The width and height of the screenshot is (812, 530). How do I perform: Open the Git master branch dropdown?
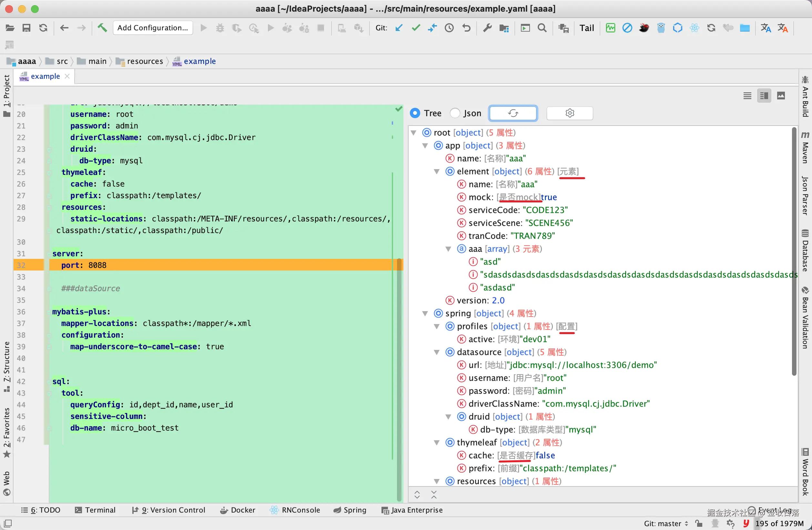665,523
